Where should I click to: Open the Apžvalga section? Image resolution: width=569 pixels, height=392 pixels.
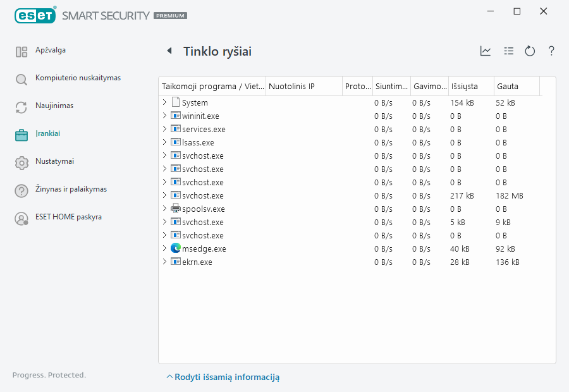pos(50,51)
